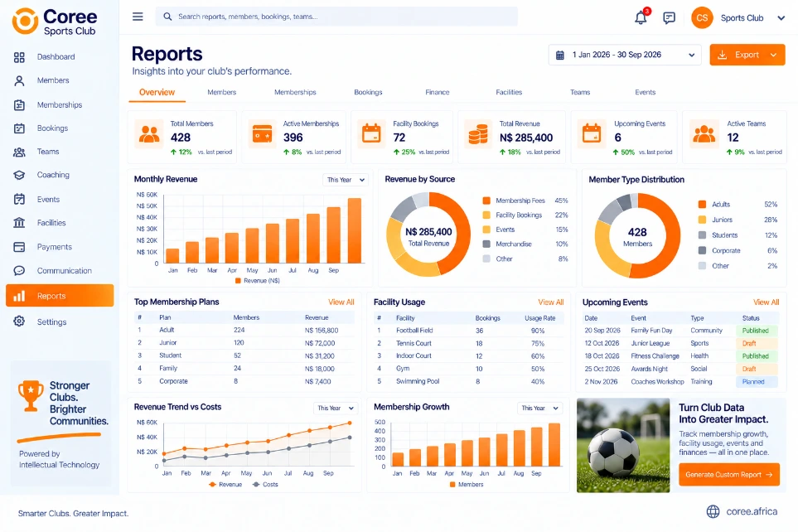798x532 pixels.
Task: View All in Upcoming Events
Action: pos(766,302)
